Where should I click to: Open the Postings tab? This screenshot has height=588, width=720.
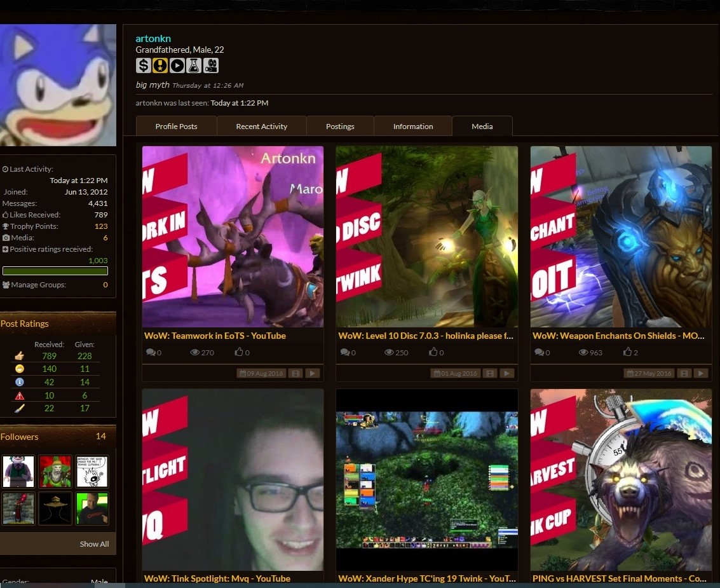[340, 126]
